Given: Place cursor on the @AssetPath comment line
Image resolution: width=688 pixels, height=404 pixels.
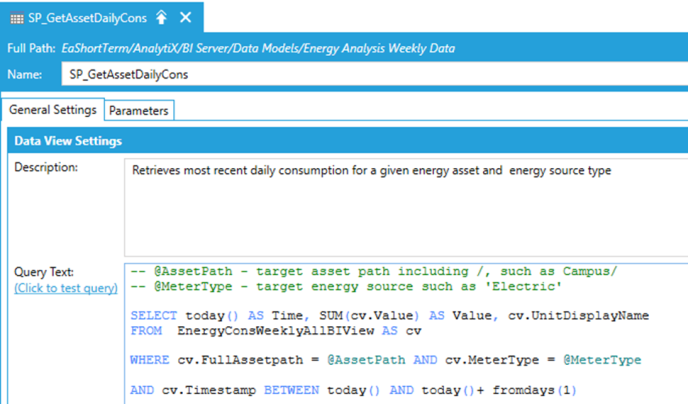Looking at the screenshot, I should 374,272.
